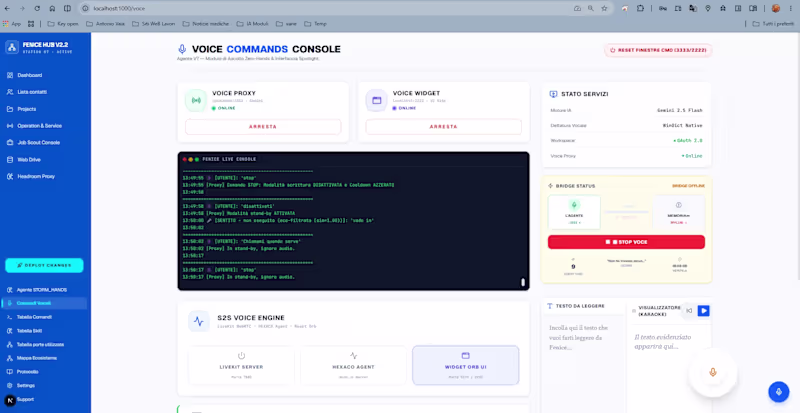Go to Projects in the sidebar
This screenshot has width=800, height=413.
[27, 109]
